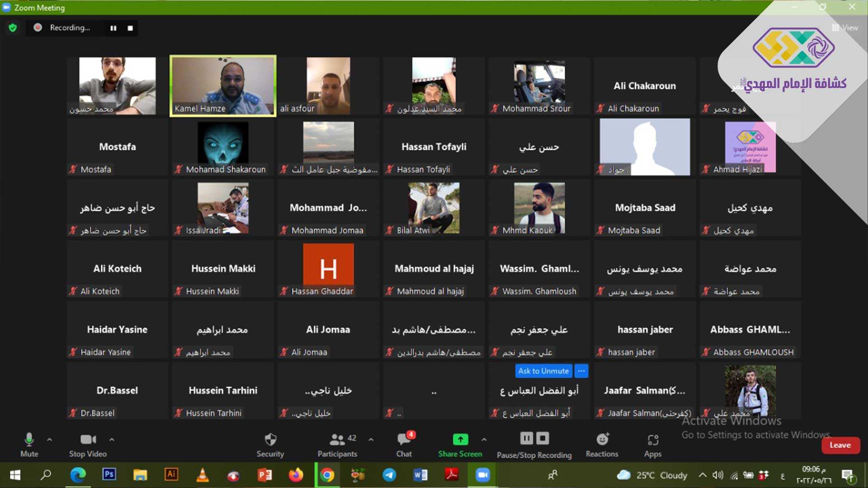Toggle the Mute microphone button
Viewport: 868px width, 488px height.
29,440
